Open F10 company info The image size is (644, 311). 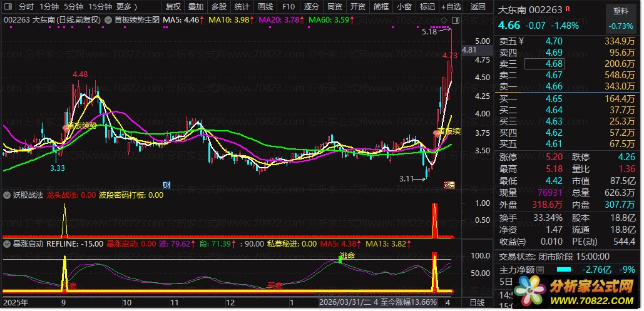[289, 7]
